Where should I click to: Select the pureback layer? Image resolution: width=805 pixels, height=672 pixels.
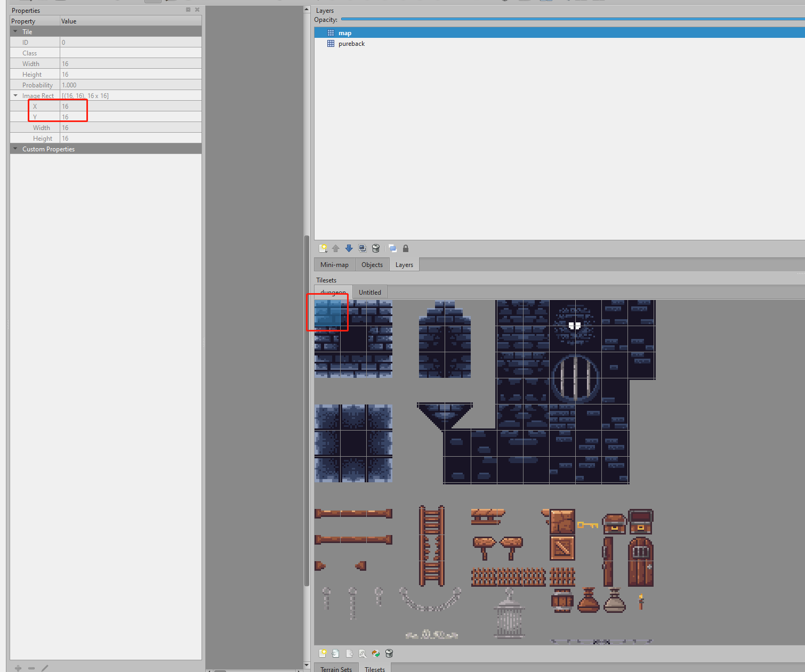pyautogui.click(x=559, y=44)
